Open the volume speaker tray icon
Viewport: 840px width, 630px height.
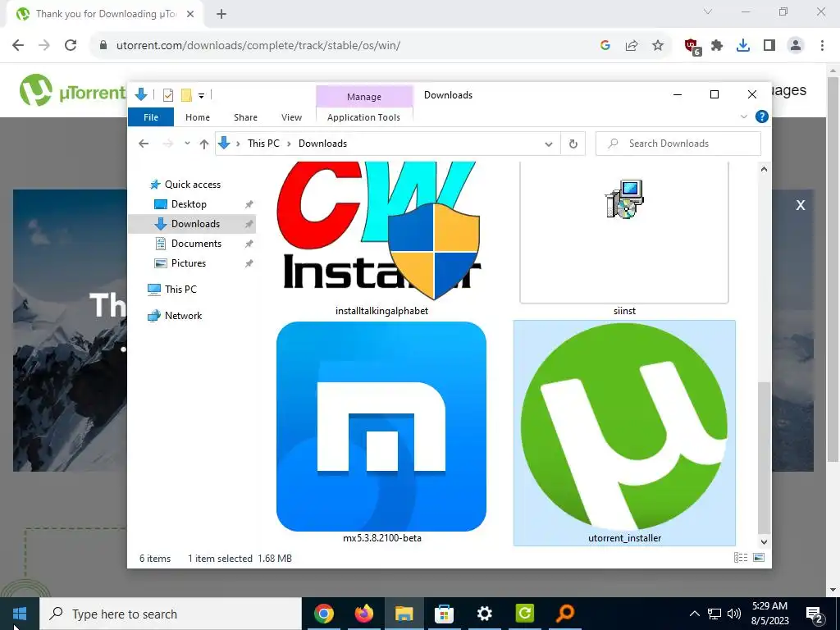coord(734,614)
